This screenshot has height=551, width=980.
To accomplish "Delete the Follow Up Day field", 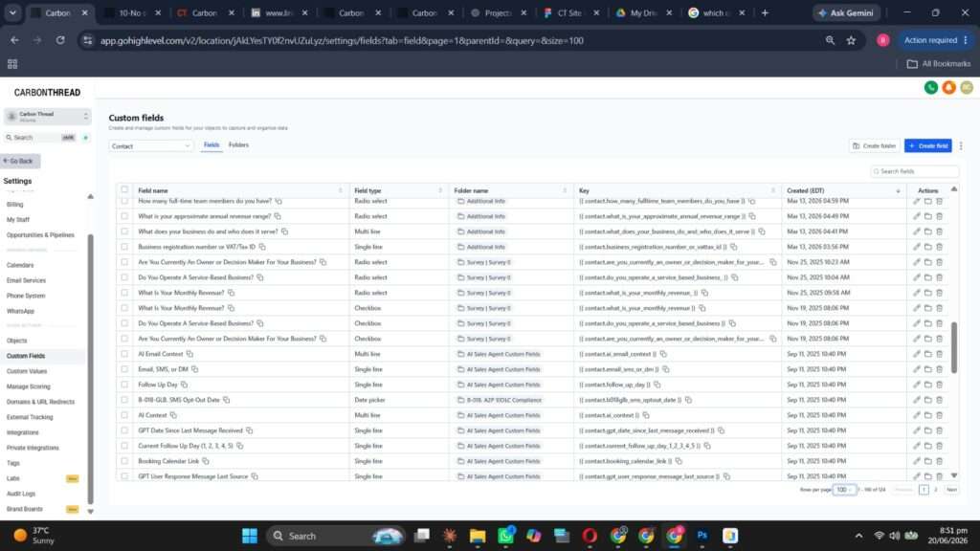I will [x=939, y=385].
